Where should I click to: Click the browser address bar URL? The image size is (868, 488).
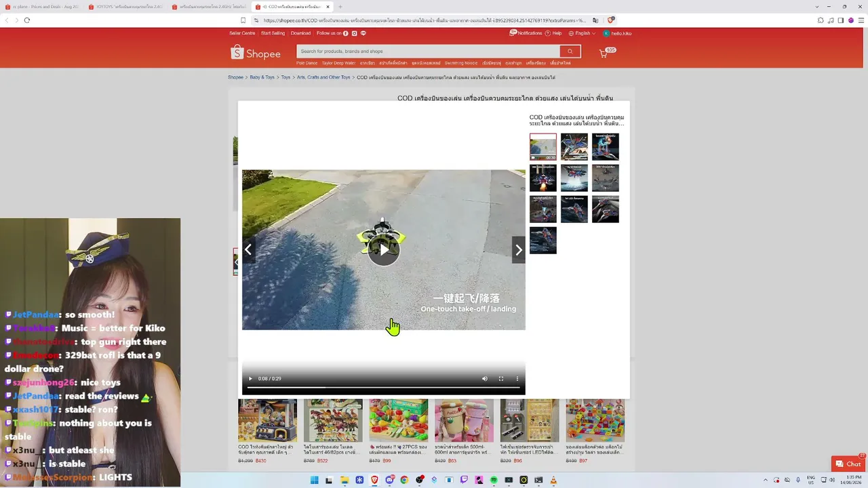[x=424, y=20]
